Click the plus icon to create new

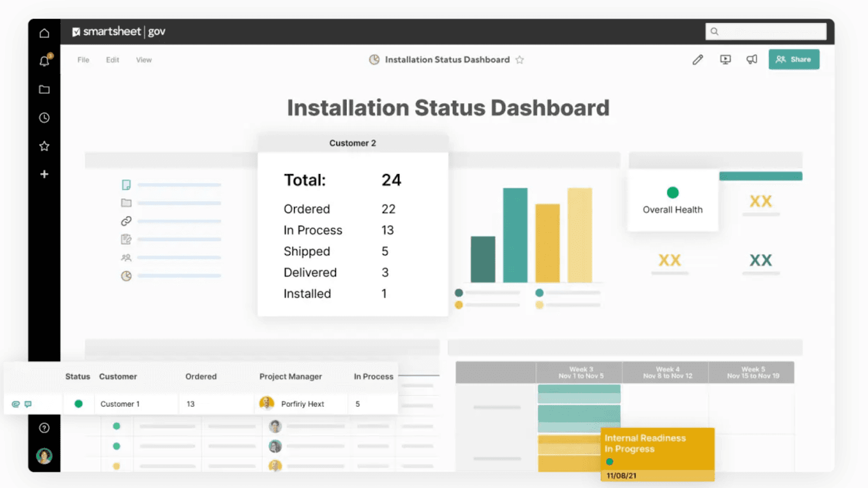tap(44, 174)
